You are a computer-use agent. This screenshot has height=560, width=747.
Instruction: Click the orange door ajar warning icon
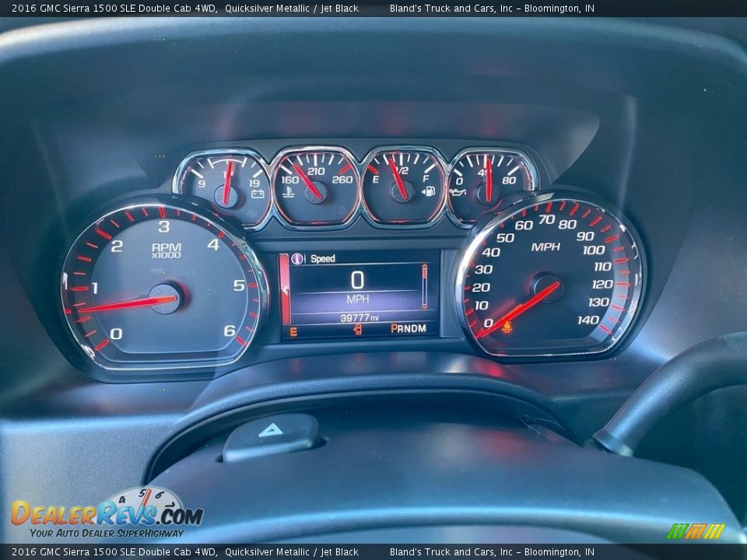[x=357, y=329]
